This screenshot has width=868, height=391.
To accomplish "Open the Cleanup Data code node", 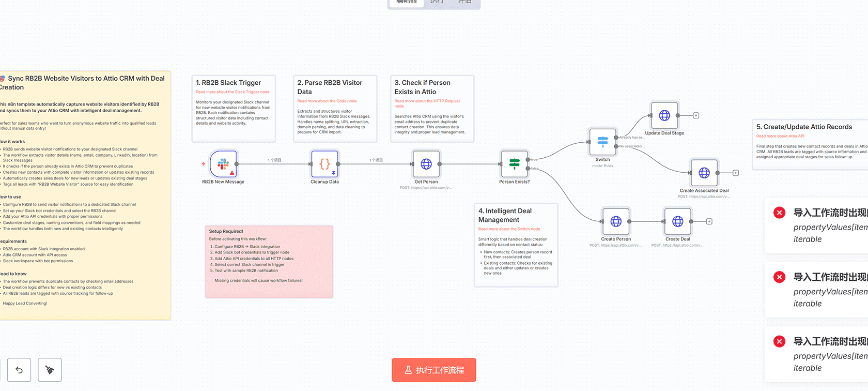I will tap(324, 164).
